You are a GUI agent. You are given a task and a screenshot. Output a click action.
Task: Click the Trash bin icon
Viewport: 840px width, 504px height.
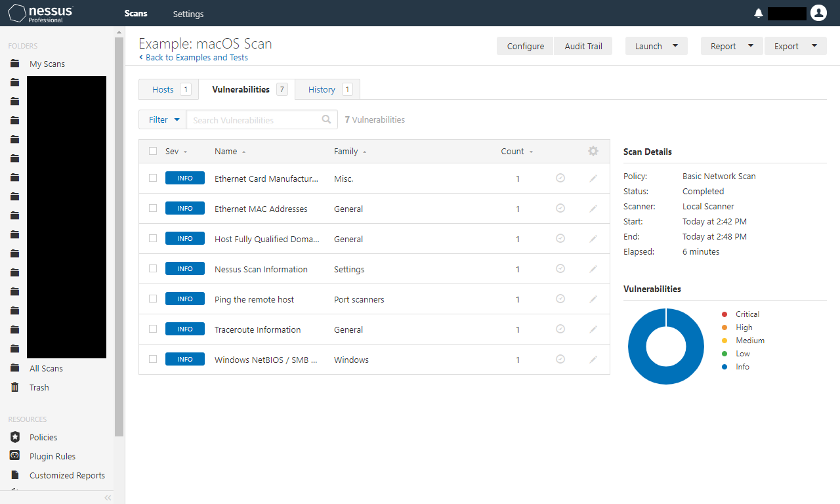click(x=14, y=387)
